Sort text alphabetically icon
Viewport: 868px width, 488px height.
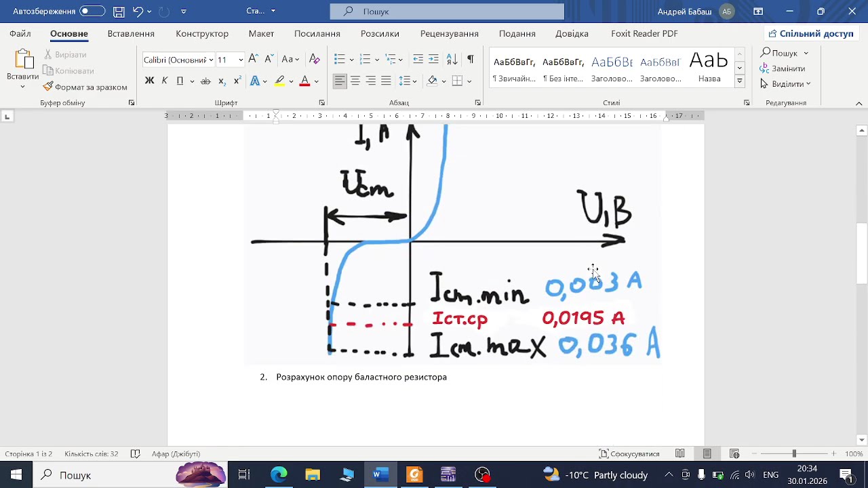coord(452,59)
